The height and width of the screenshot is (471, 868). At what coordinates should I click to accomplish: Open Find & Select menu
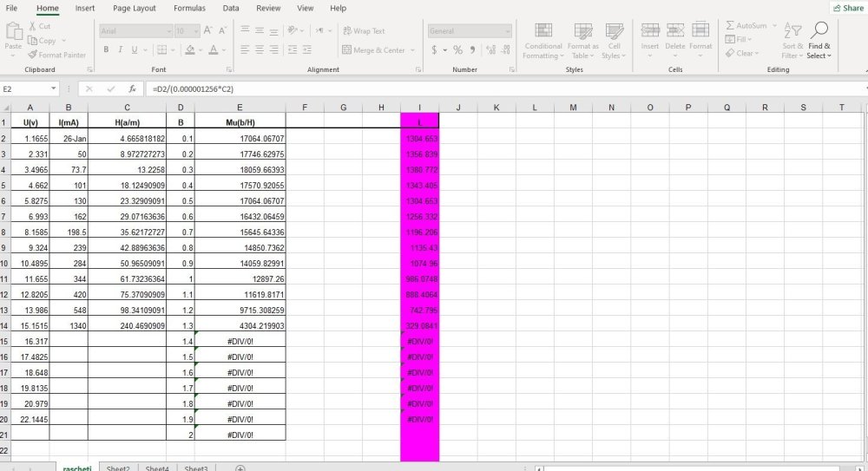(819, 41)
